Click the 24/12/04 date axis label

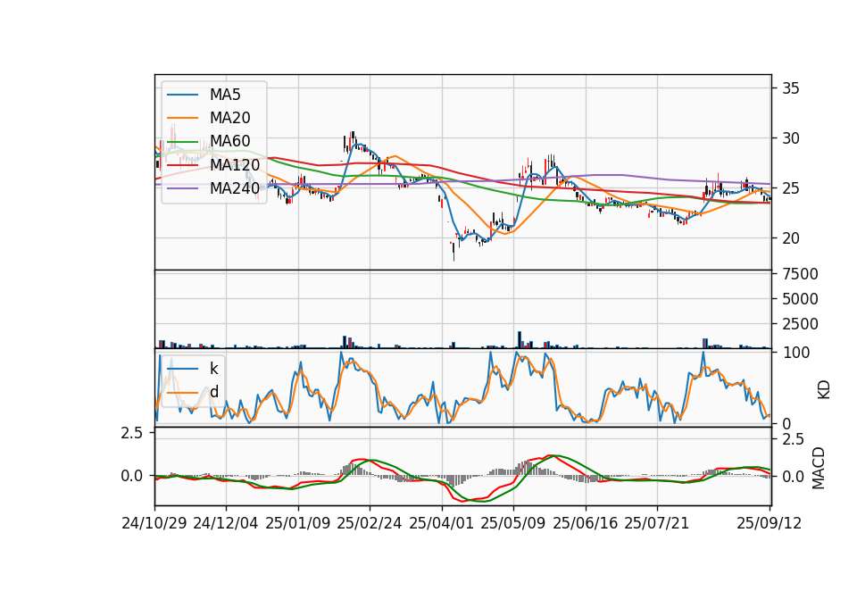pos(226,523)
